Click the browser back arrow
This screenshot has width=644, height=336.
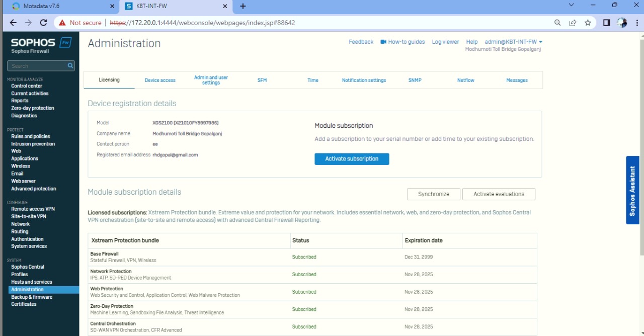[13, 23]
